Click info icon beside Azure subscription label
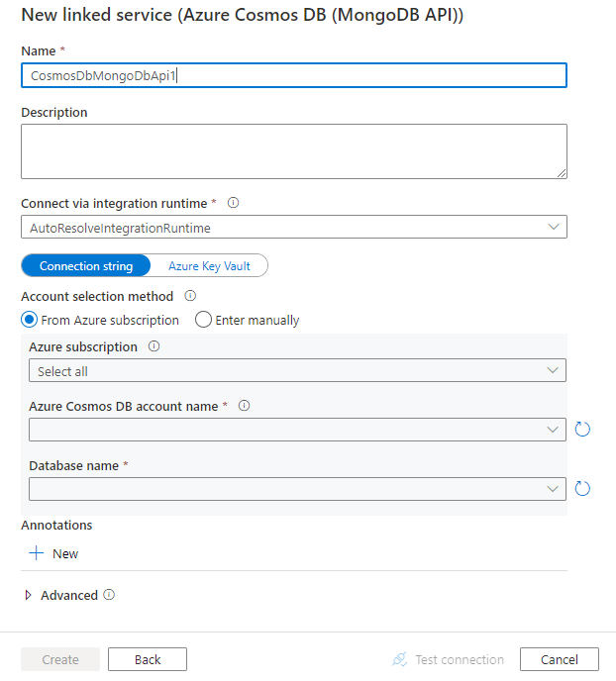616x681 pixels. 154,347
